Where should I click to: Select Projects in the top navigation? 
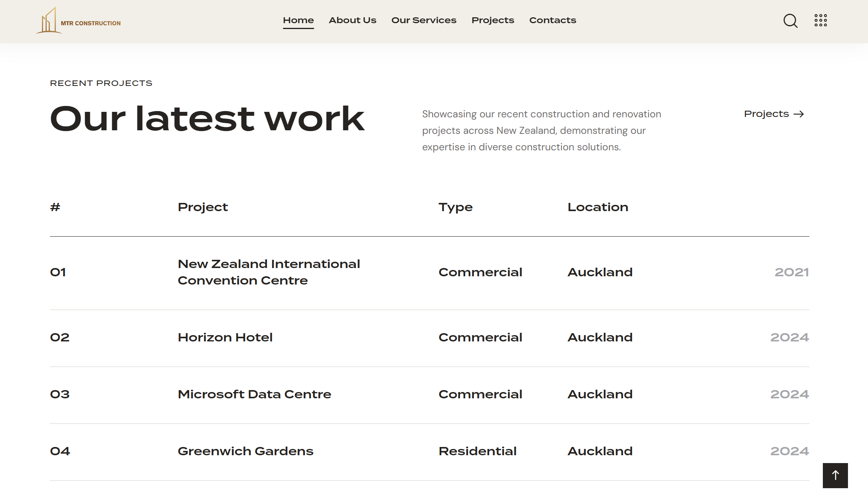click(493, 20)
